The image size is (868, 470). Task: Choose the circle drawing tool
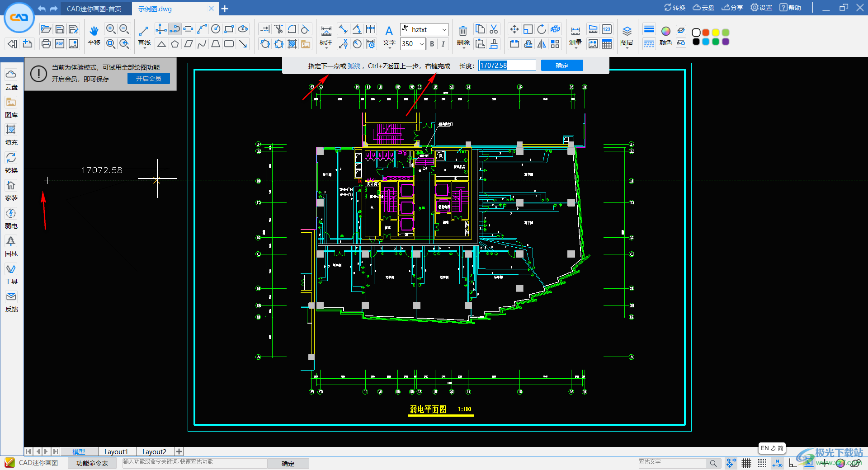pyautogui.click(x=216, y=29)
